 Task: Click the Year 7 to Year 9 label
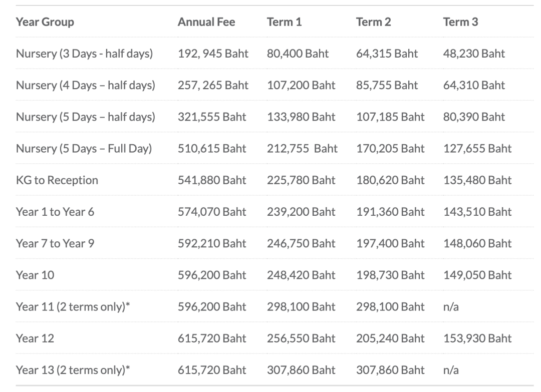55,243
